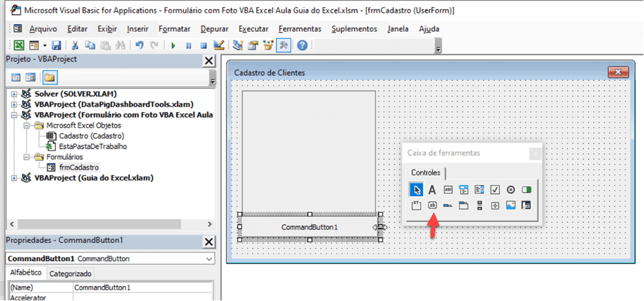The height and width of the screenshot is (301, 644).
Task: Open the Project Explorer toolbar icon
Action: 238,45
